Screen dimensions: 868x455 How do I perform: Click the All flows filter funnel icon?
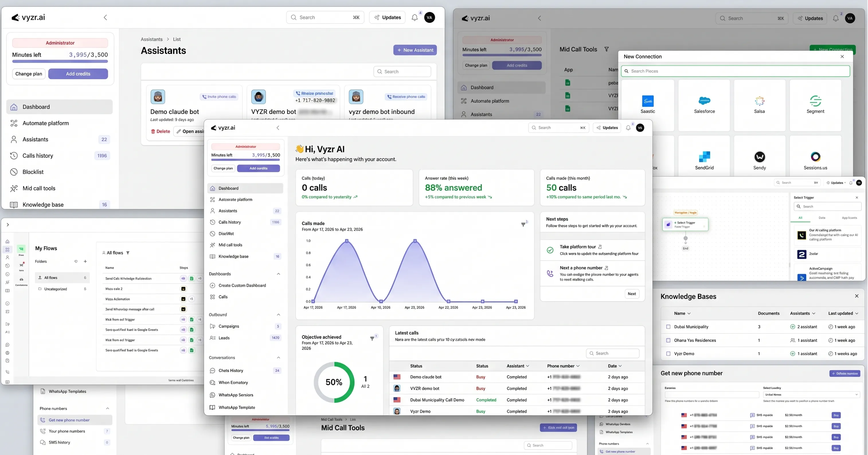pos(128,253)
